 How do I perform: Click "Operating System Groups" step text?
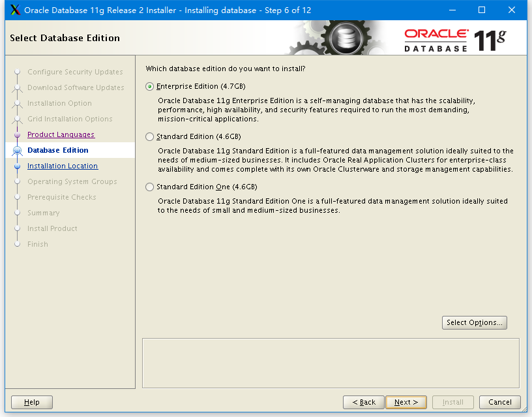point(72,181)
